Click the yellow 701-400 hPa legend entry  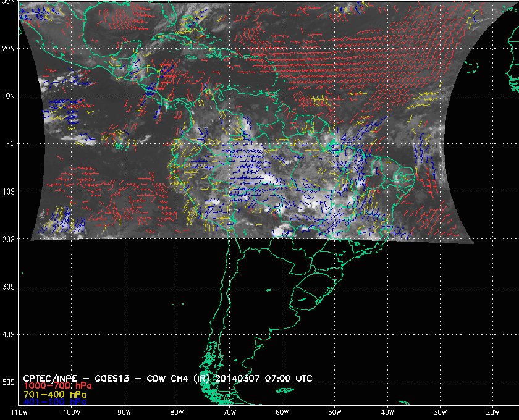[x=55, y=395]
